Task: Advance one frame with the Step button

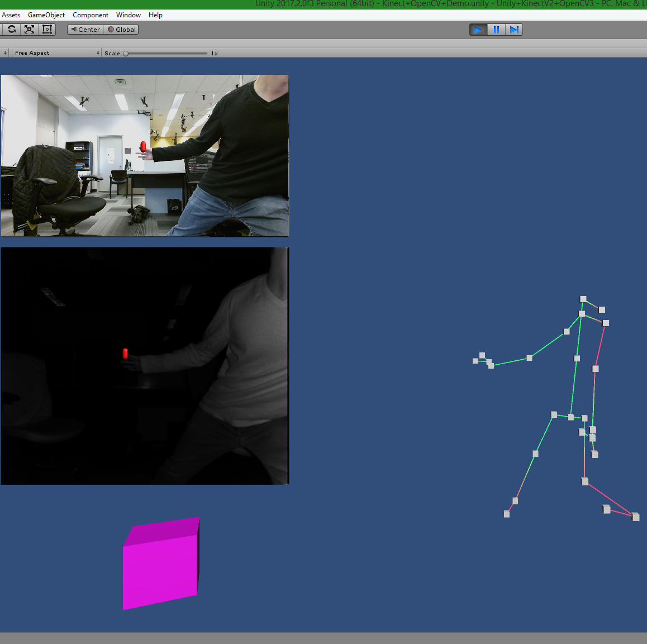Action: [x=514, y=30]
